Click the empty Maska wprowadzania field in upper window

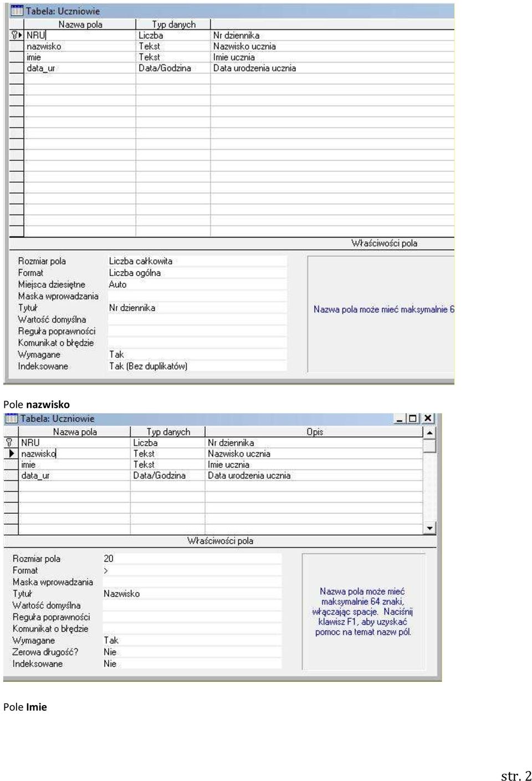tap(197, 296)
